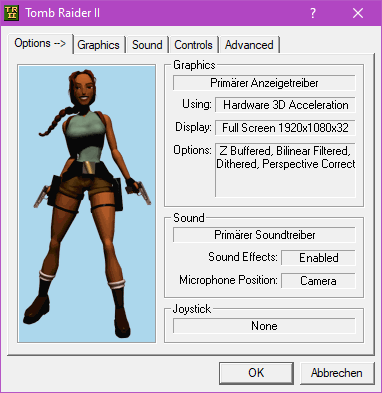Click the Joystick None field
The height and width of the screenshot is (393, 382).
[x=264, y=326]
